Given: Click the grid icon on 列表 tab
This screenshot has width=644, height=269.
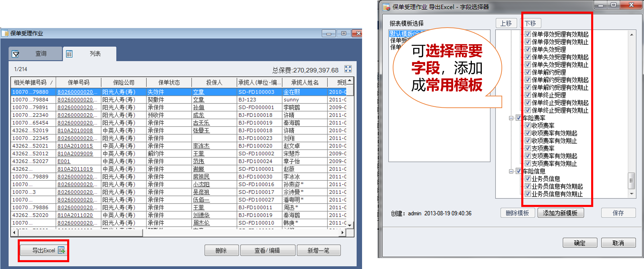Looking at the screenshot, I should point(69,54).
